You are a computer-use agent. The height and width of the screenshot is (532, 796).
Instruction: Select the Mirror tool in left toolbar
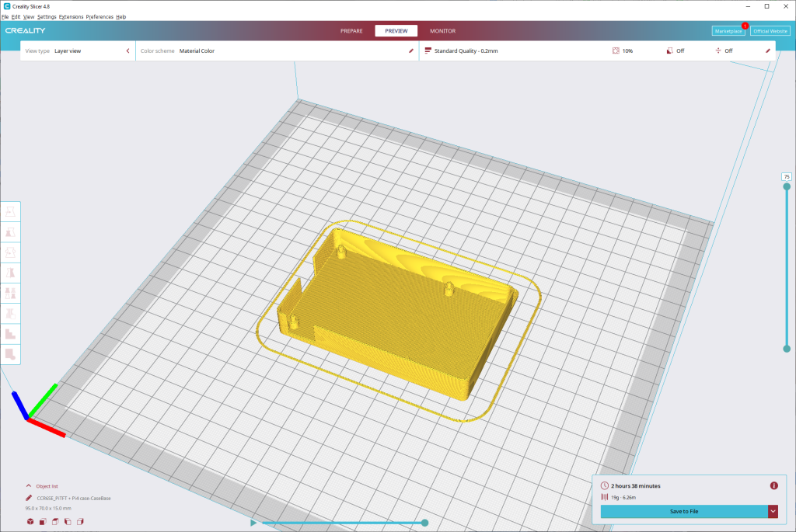coord(10,273)
